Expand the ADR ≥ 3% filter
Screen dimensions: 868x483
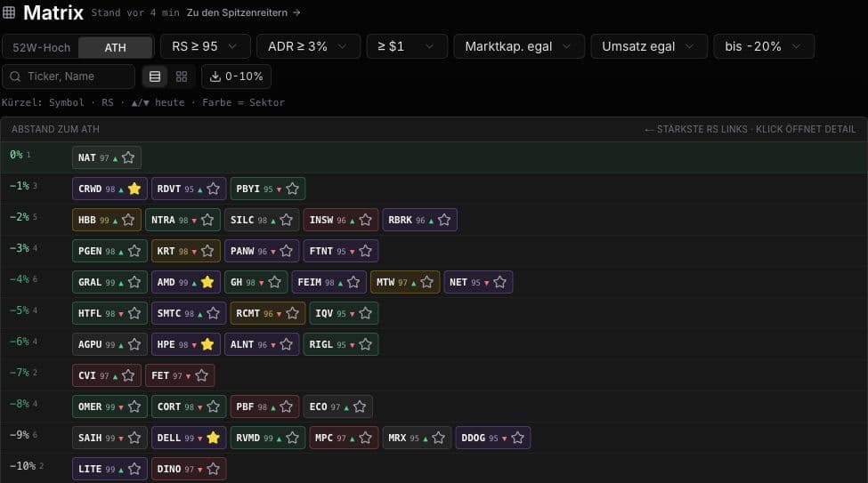[308, 46]
